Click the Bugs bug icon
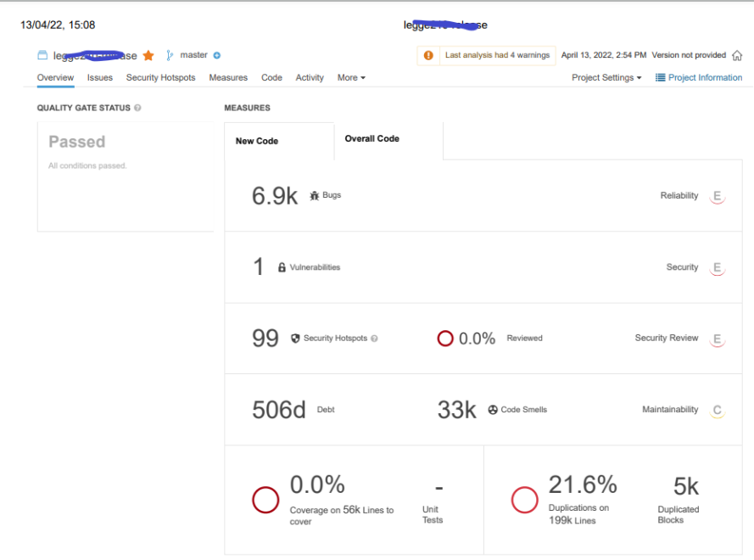This screenshot has width=754, height=560. (x=315, y=195)
